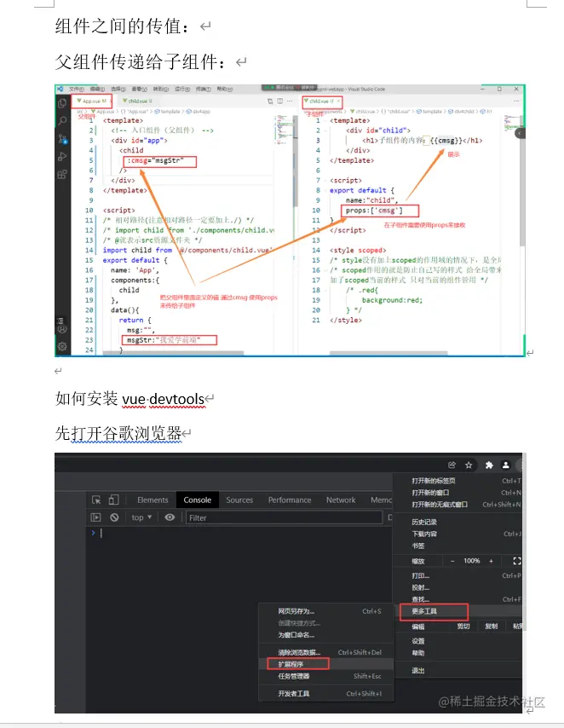Click the share icon in Chrome toolbar
The height and width of the screenshot is (728, 564).
click(452, 465)
